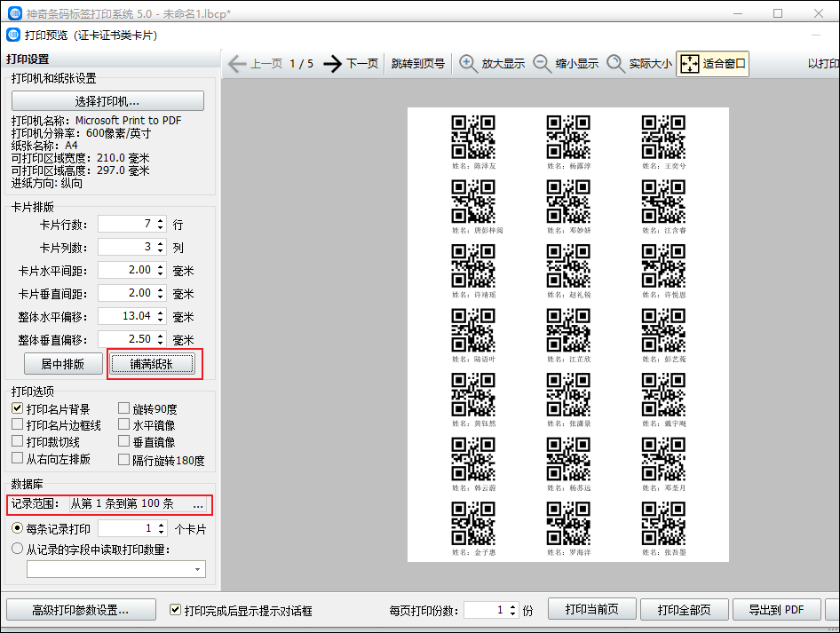Screen dimensions: 840x633
Task: Select the first QR code on the preview
Action: point(473,137)
